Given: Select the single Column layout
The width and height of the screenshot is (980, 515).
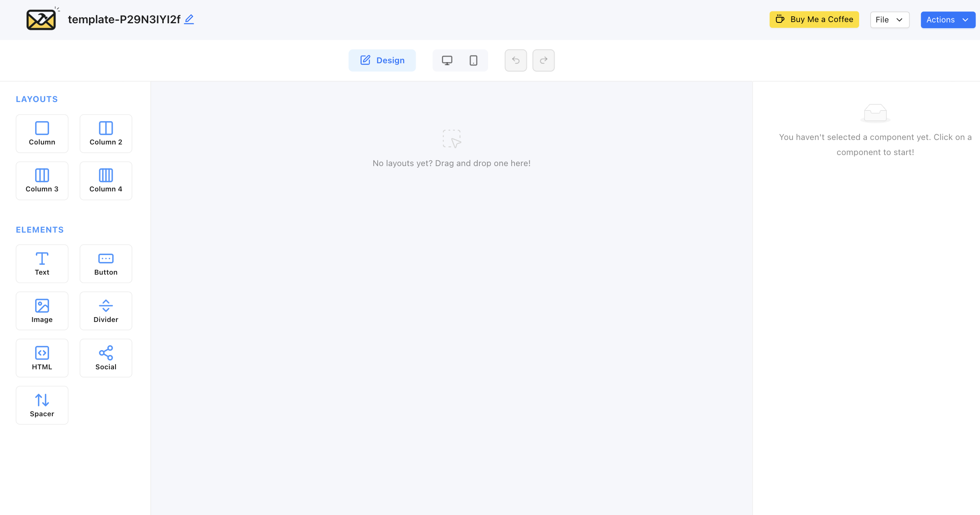Looking at the screenshot, I should [42, 133].
